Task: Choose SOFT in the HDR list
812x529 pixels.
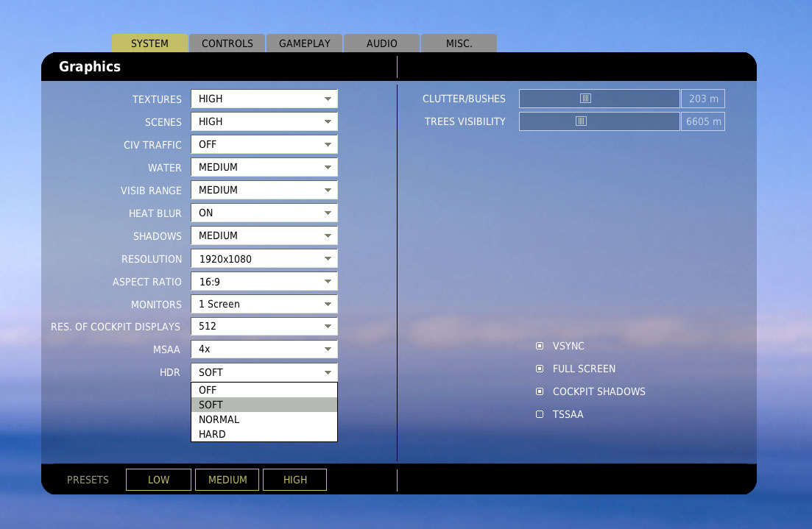Action: 264,405
